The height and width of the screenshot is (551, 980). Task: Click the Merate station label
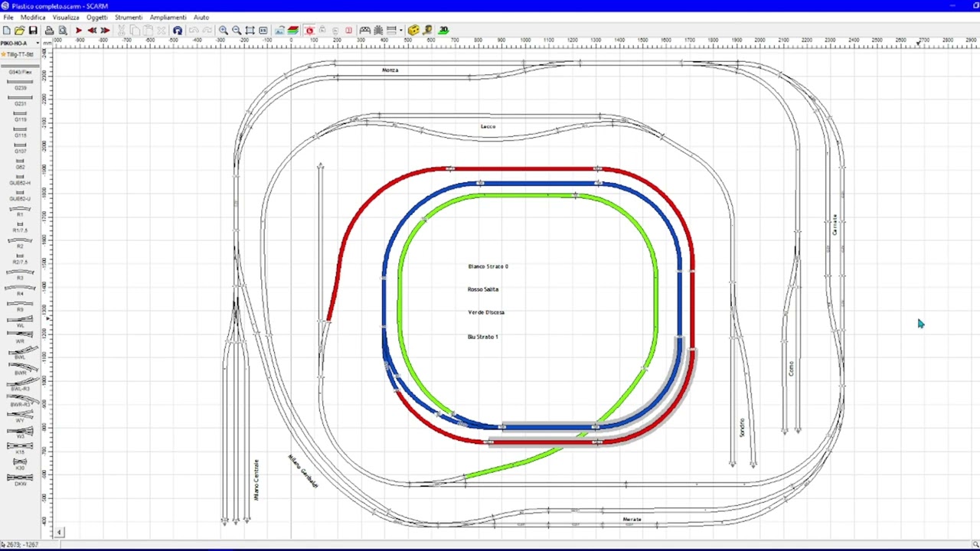(x=632, y=520)
